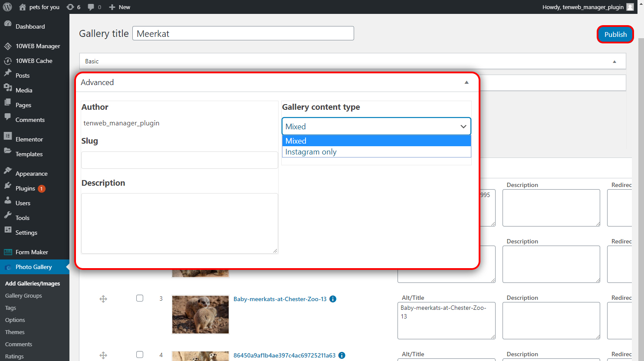Click info icon next to Baby-meerkats-at-Chester-Zoo-13
Screen dimensions: 644x361
pyautogui.click(x=333, y=299)
